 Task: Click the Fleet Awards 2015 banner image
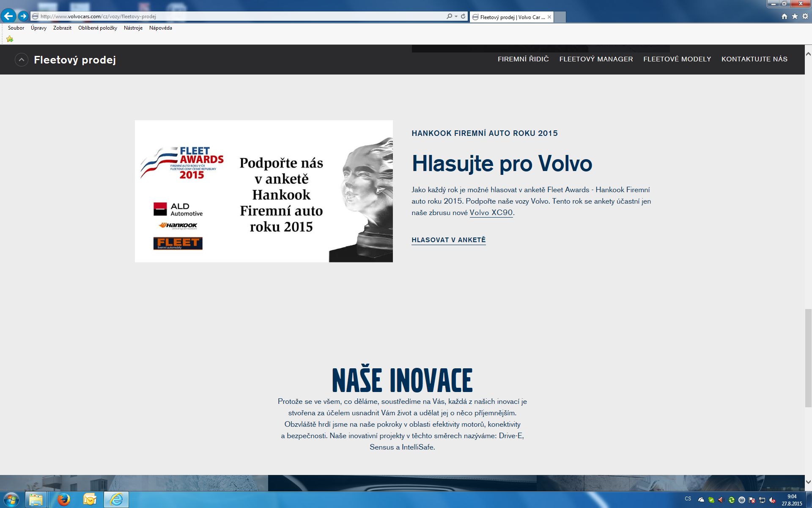click(264, 191)
